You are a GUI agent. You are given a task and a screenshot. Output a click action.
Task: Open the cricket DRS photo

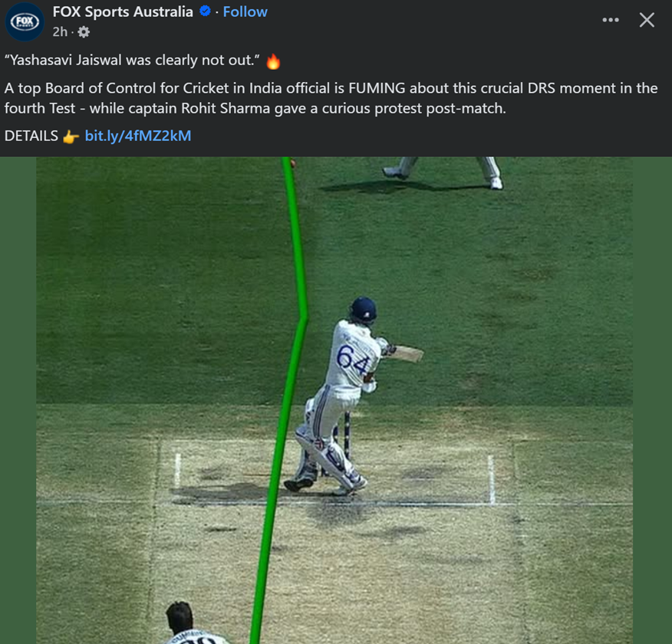click(334, 400)
